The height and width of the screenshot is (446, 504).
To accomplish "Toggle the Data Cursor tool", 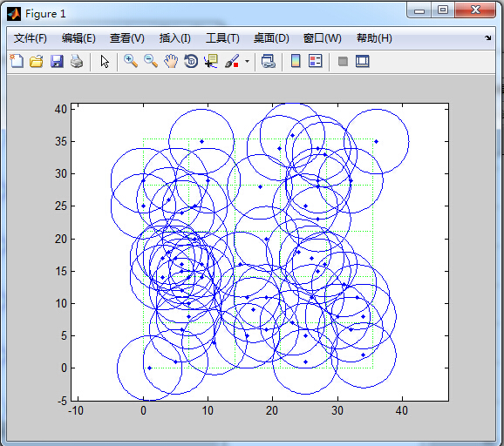I will point(211,61).
